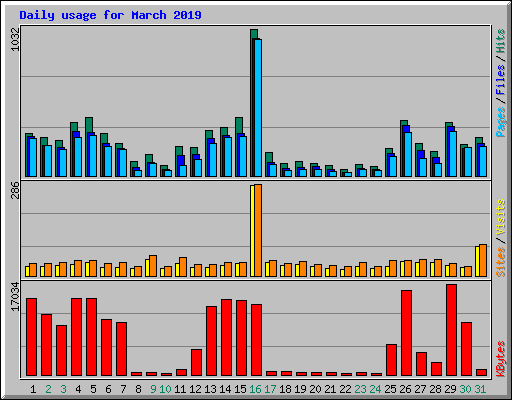Click day 10 on the x-axis
This screenshot has height=400, width=512.
pos(165,389)
